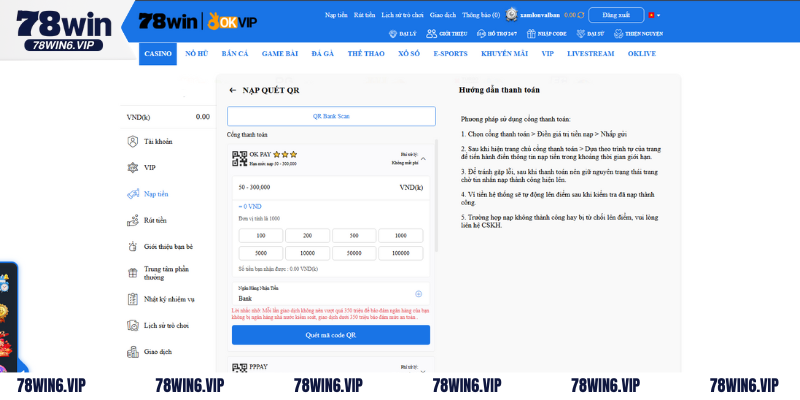Click the PPPAY QR code icon
Image resolution: width=800 pixels, height=400 pixels.
pos(240,368)
